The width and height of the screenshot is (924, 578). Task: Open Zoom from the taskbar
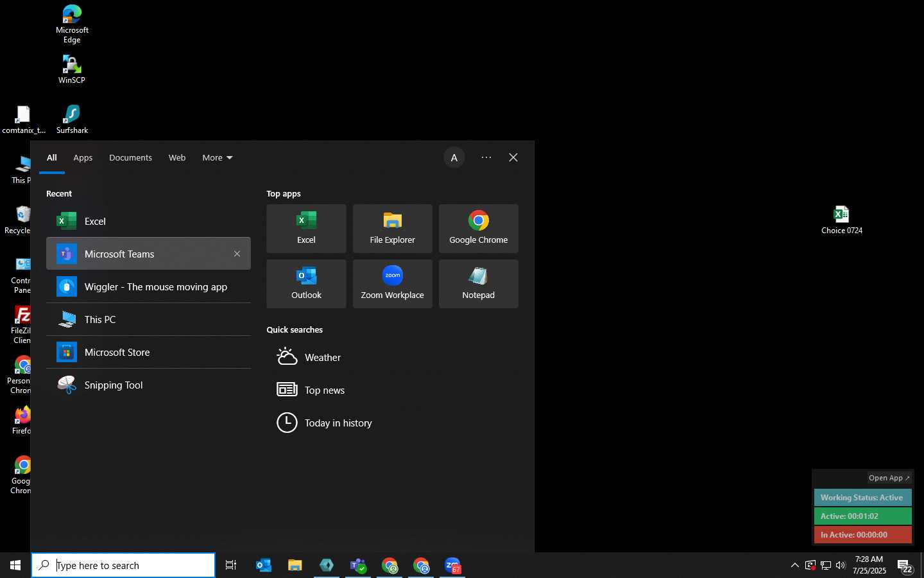pos(452,565)
